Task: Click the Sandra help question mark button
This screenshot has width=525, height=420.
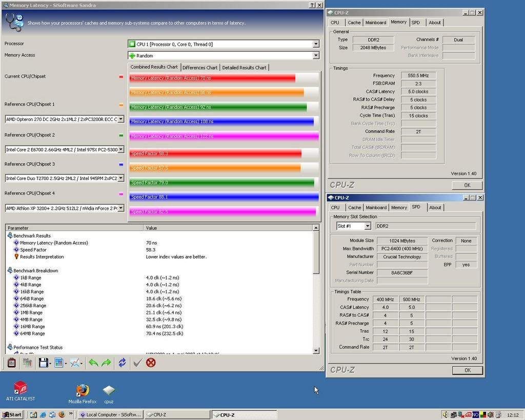Action: [x=312, y=5]
